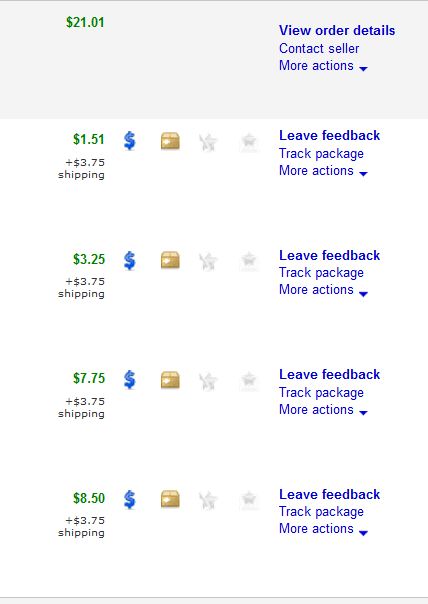Click the shipped package icon for $8.50 item
The image size is (428, 604).
click(170, 499)
